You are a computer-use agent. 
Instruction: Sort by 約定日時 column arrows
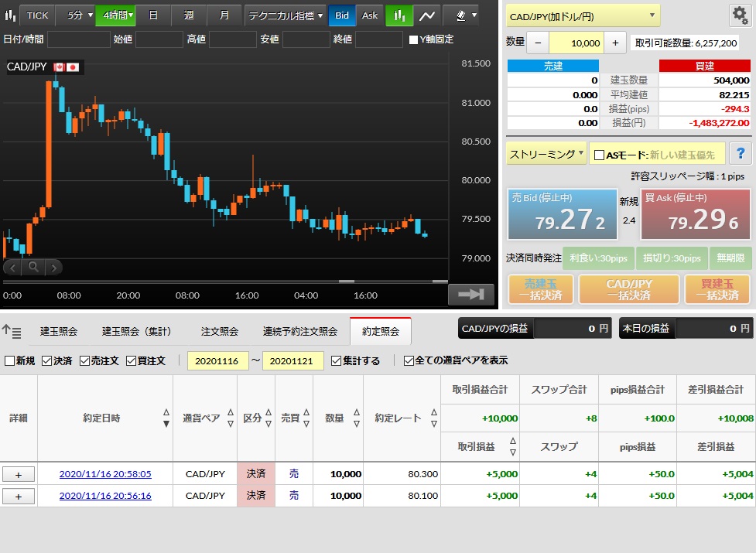coord(166,418)
